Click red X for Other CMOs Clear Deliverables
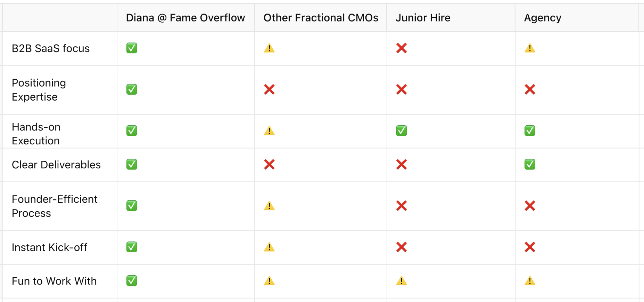The width and height of the screenshot is (644, 302). tap(269, 164)
